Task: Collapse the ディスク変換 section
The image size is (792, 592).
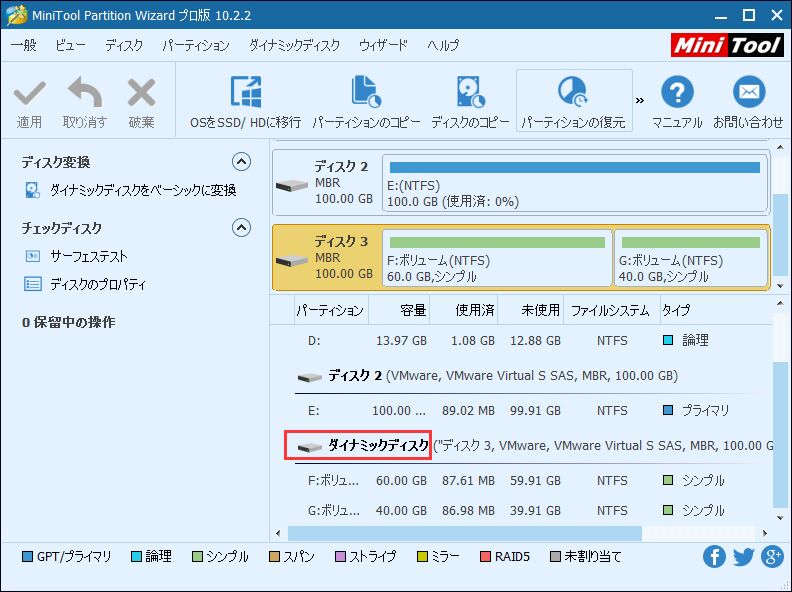Action: tap(241, 162)
